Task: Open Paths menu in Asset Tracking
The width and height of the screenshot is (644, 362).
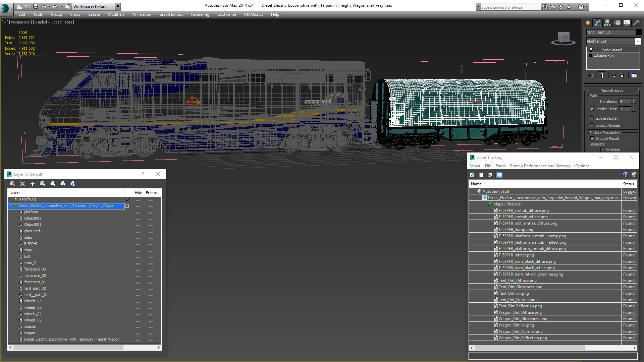Action: (500, 166)
